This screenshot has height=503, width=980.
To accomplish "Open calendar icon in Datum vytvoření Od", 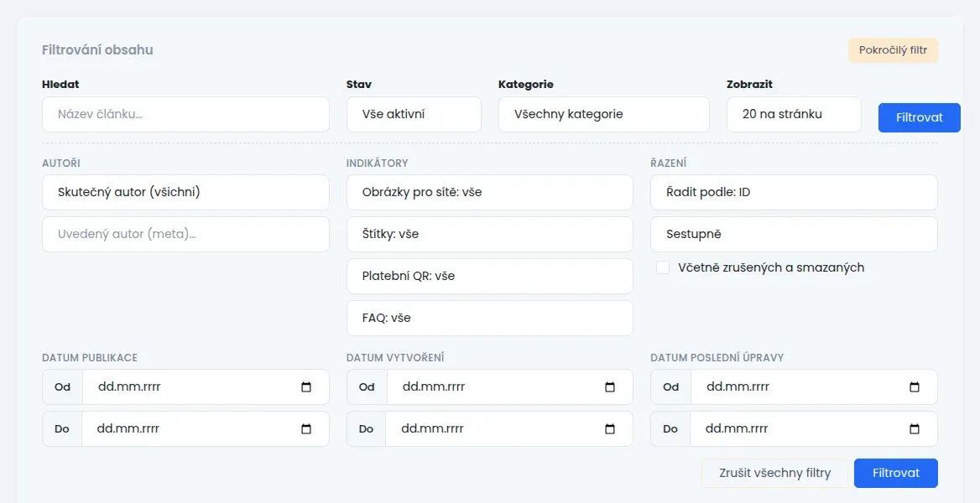I will pyautogui.click(x=610, y=386).
